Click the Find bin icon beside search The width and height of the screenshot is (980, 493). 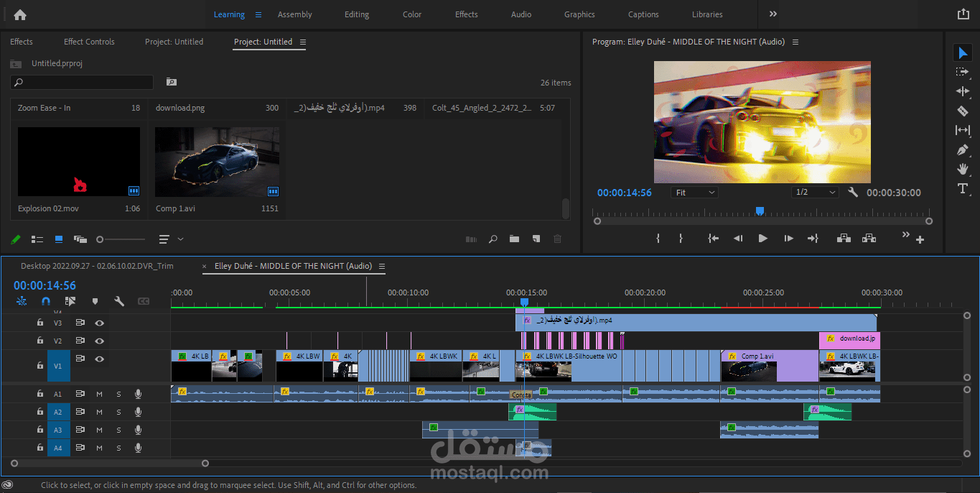[x=171, y=82]
